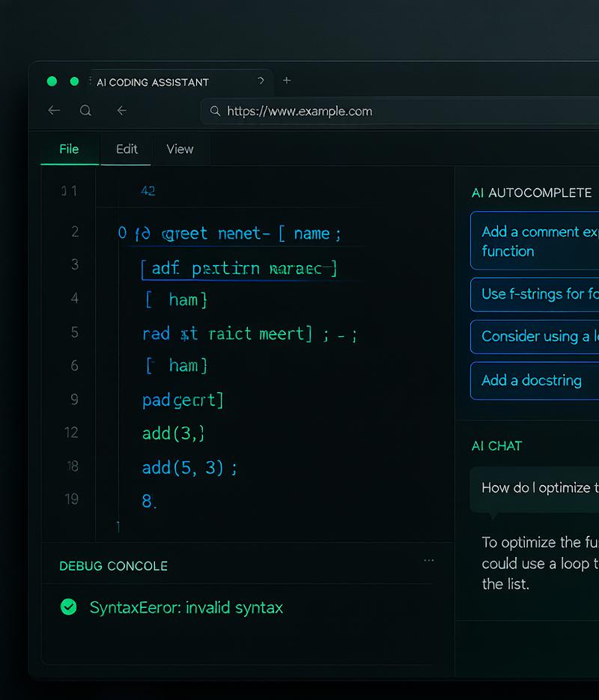Click the code line containing 'greet'
This screenshot has width=599, height=700.
tap(229, 234)
